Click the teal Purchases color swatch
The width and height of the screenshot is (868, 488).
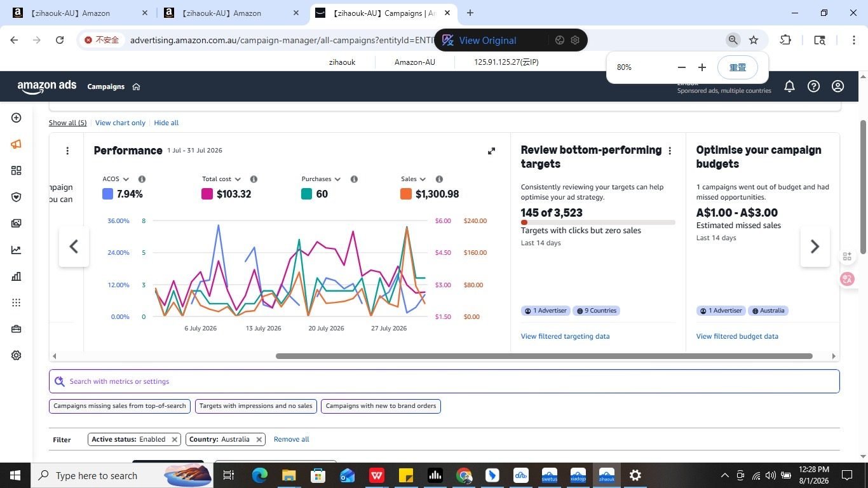coord(307,194)
